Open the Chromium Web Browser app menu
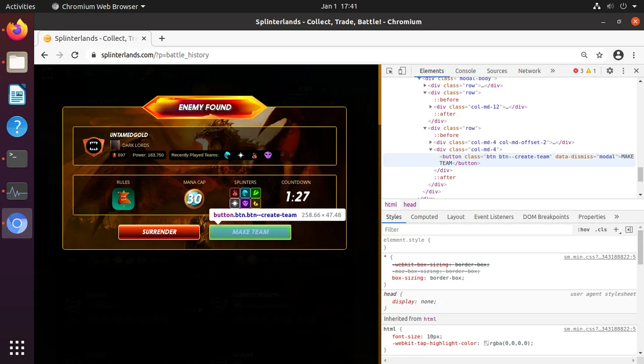 click(x=99, y=7)
